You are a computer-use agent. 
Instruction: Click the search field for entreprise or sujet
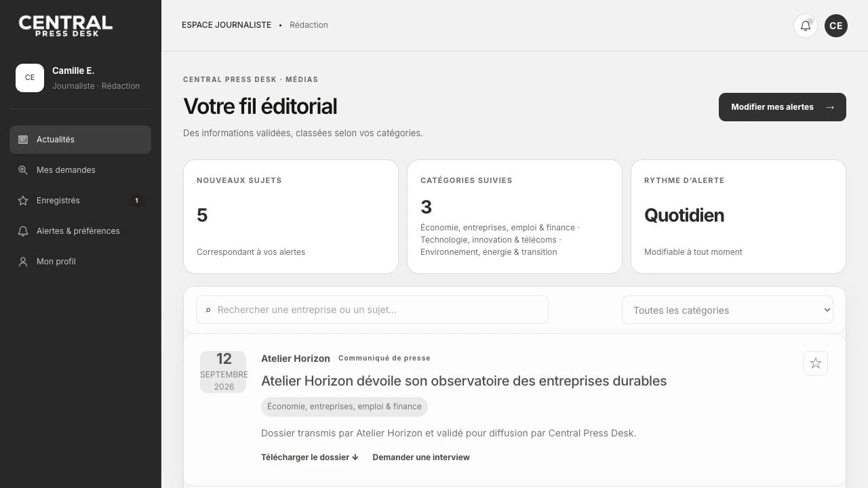coord(372,310)
